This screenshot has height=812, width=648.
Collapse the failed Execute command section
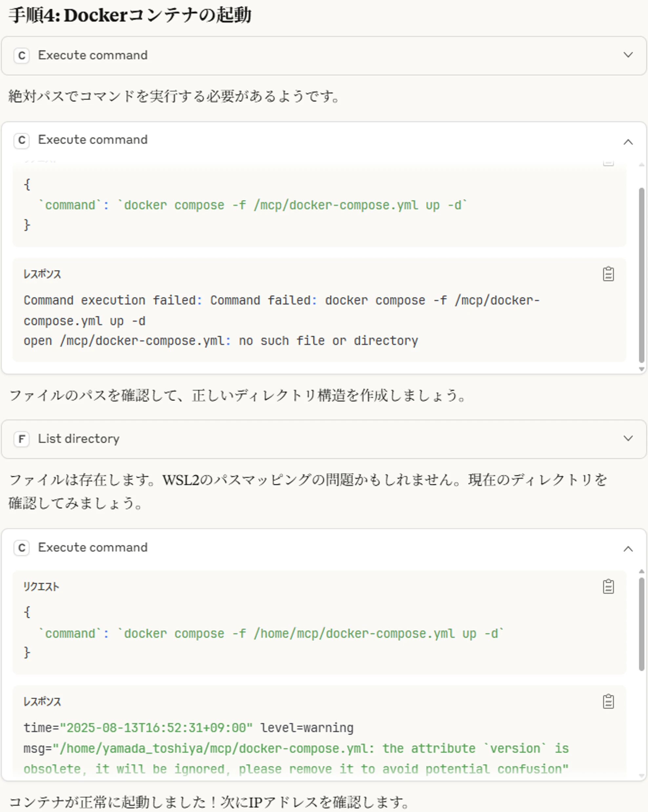tap(628, 142)
